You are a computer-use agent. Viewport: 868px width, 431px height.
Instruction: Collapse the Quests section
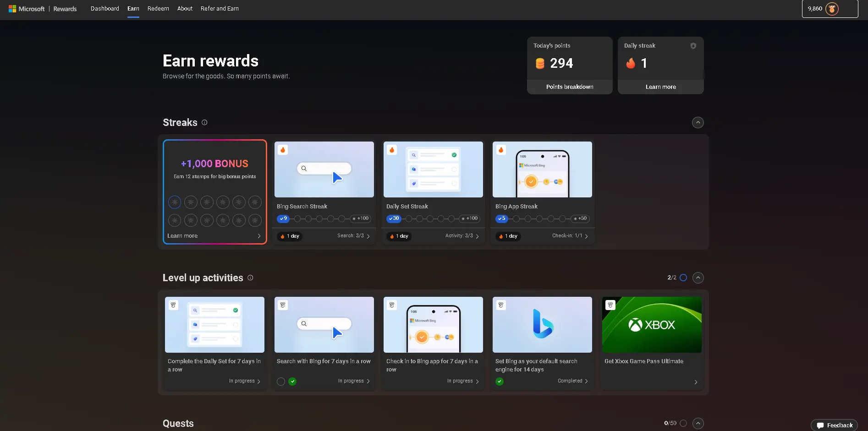tap(698, 423)
